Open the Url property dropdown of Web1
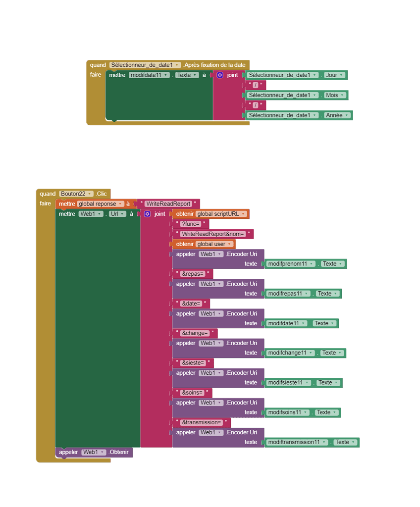420x507 pixels. 117,214
